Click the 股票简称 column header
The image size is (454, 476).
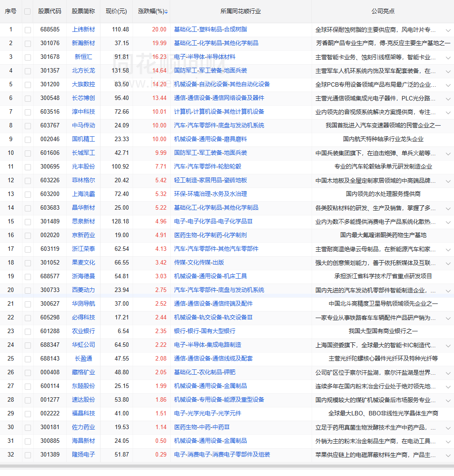click(84, 11)
